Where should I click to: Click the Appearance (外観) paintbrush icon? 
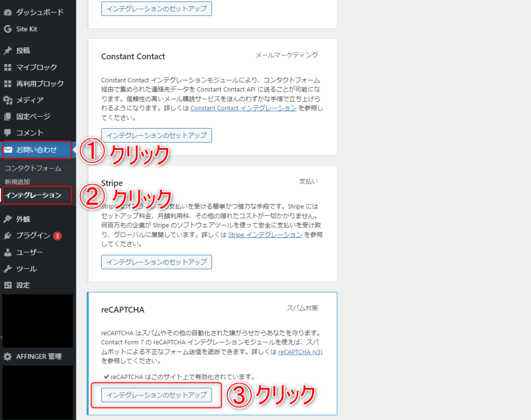(x=7, y=219)
